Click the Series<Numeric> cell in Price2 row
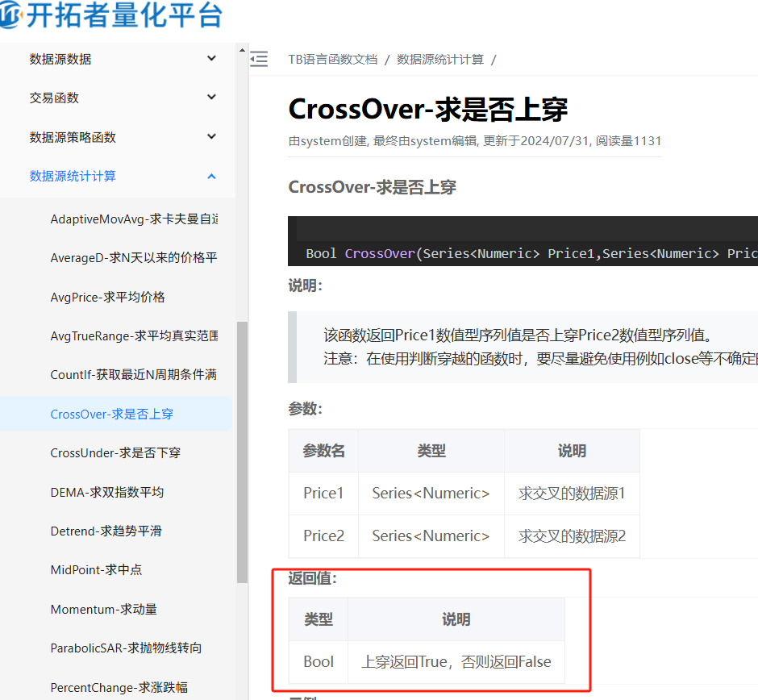 (431, 535)
